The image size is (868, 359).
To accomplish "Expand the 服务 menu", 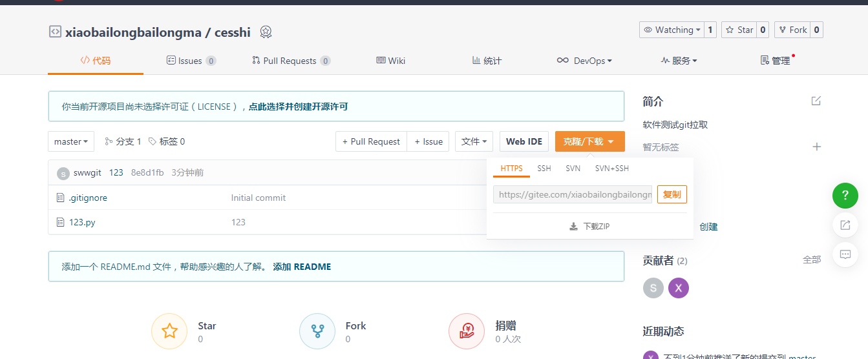I will pyautogui.click(x=679, y=61).
